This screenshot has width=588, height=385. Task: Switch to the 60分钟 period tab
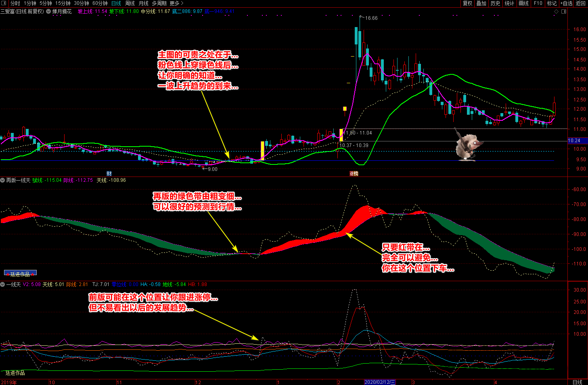pos(100,3)
